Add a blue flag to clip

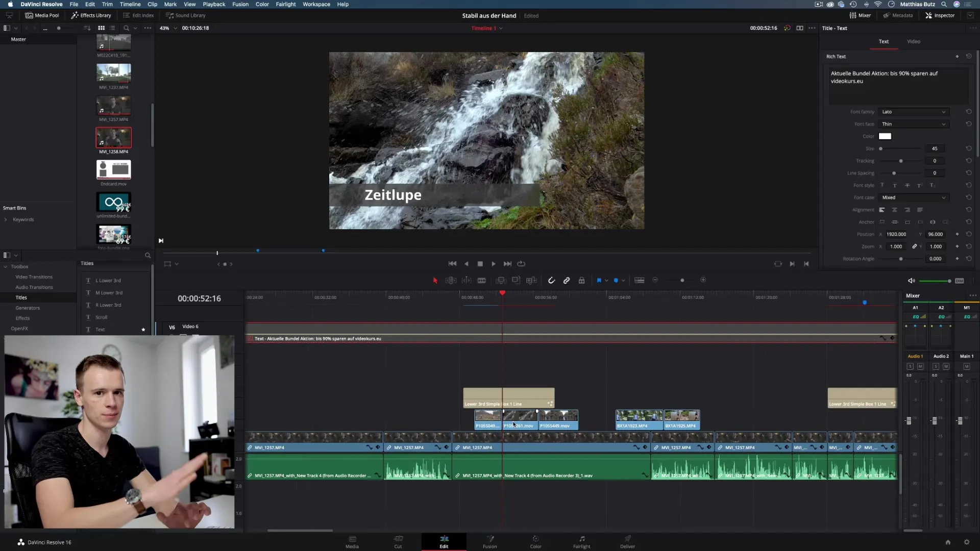coord(599,281)
